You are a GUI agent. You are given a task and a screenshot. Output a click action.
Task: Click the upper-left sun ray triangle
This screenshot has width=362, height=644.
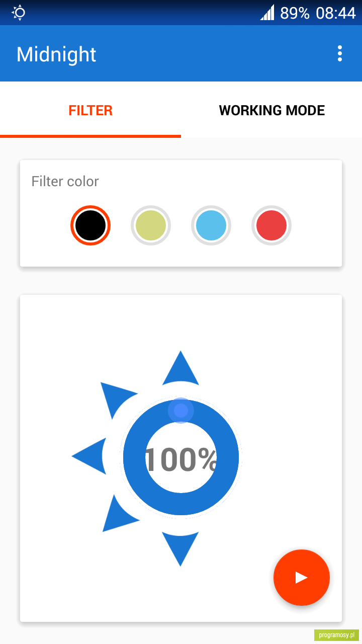pyautogui.click(x=117, y=399)
